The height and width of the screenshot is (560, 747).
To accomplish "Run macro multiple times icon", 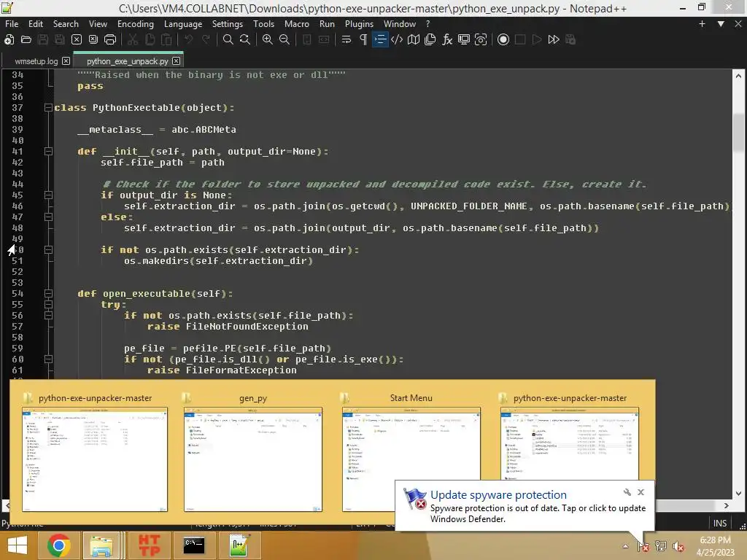I will (554, 39).
